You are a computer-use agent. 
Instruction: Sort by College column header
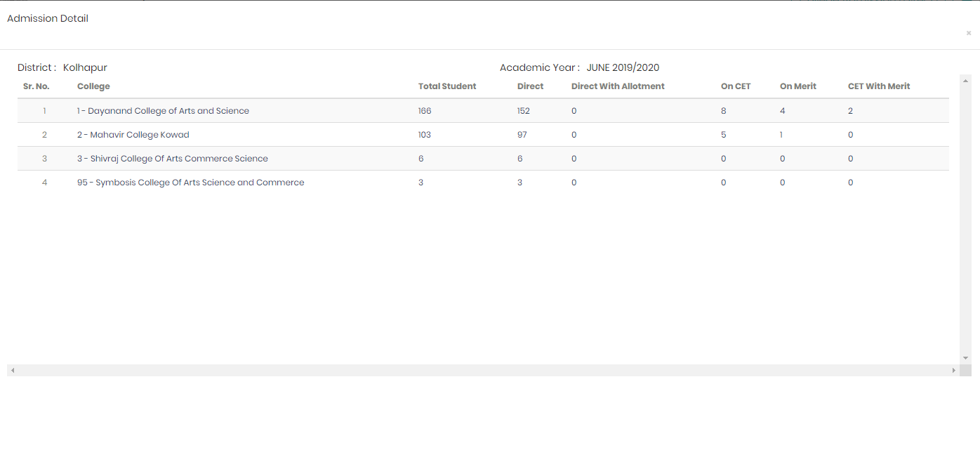tap(93, 86)
